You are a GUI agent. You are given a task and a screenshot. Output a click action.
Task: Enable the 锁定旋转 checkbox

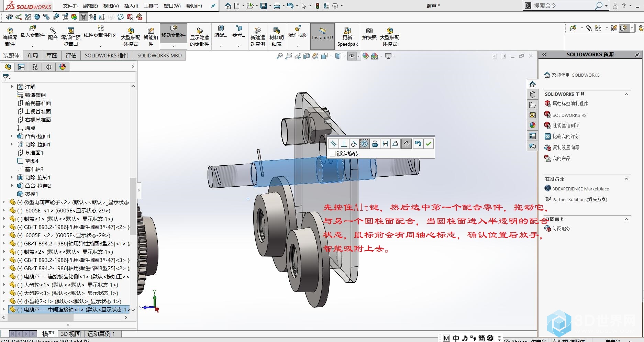pyautogui.click(x=333, y=154)
